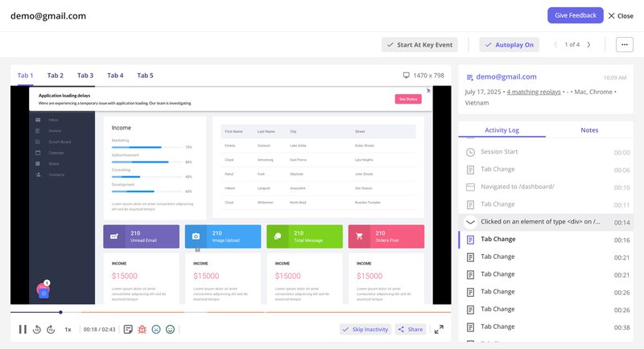Mark replay with the sad face icon

(156, 329)
